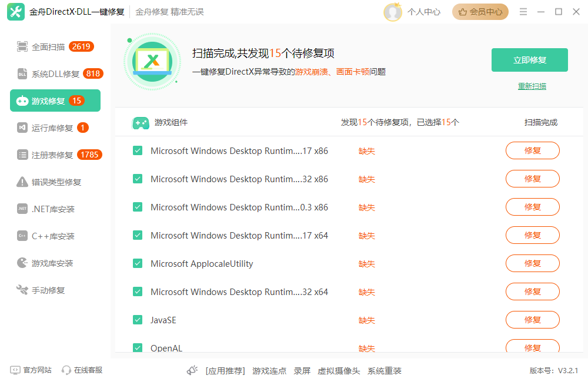The image size is (588, 382).
Task: Open the user avatar profile picture
Action: pos(393,12)
